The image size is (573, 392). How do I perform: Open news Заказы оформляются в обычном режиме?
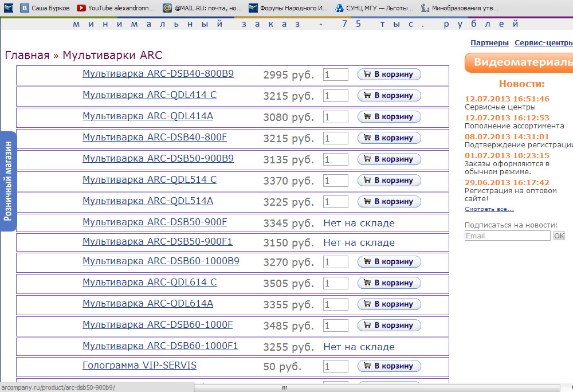(507, 168)
